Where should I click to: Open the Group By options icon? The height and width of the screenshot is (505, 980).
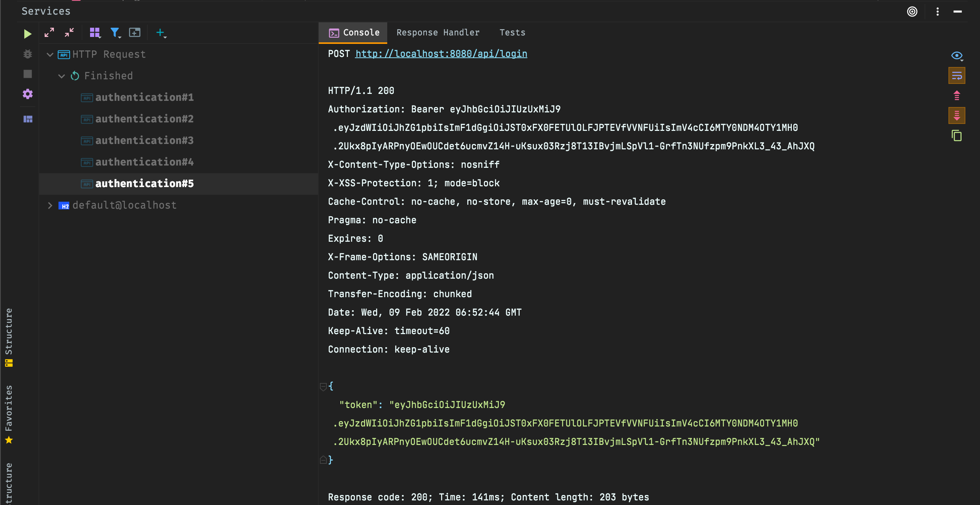click(95, 33)
